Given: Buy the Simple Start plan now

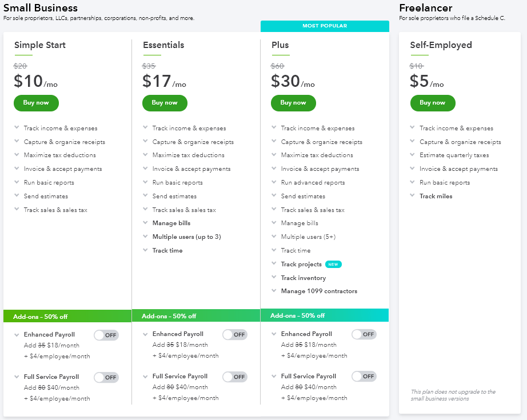Looking at the screenshot, I should (36, 103).
